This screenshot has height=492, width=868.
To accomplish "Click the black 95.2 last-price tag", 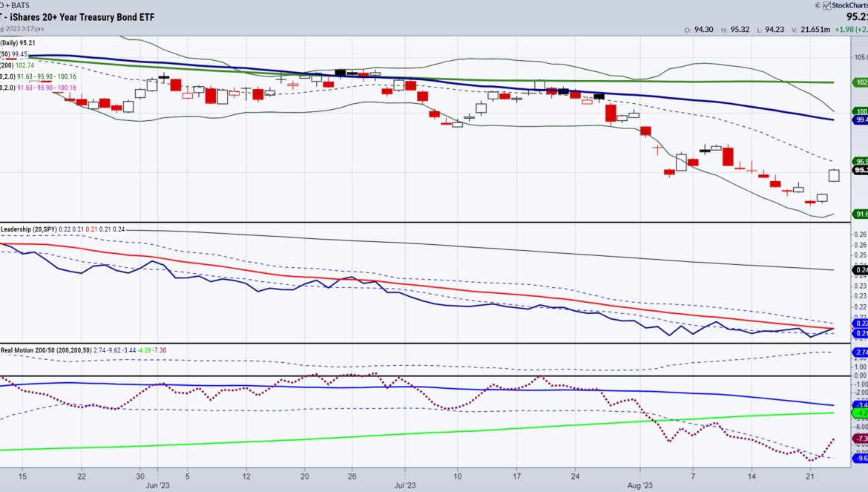I will (x=861, y=170).
